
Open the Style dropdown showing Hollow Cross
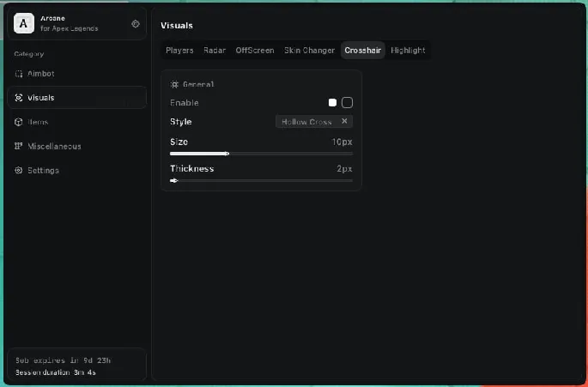tap(306, 122)
